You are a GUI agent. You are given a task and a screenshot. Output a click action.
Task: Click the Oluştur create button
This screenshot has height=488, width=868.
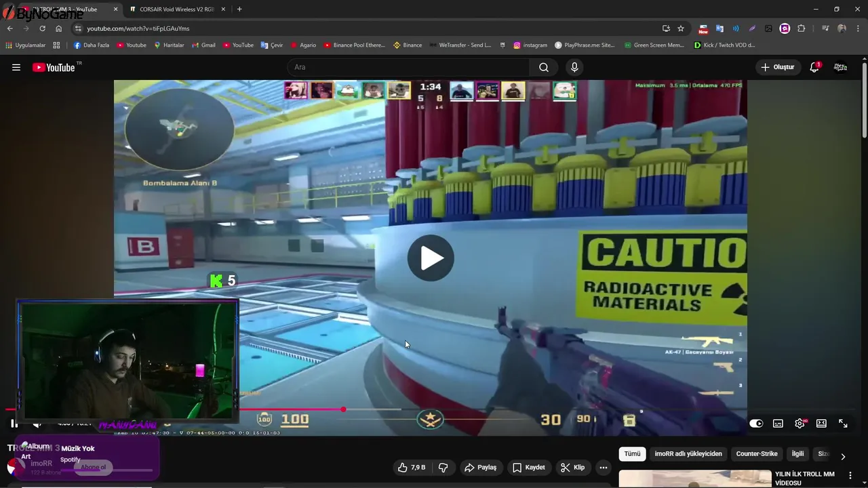click(778, 67)
